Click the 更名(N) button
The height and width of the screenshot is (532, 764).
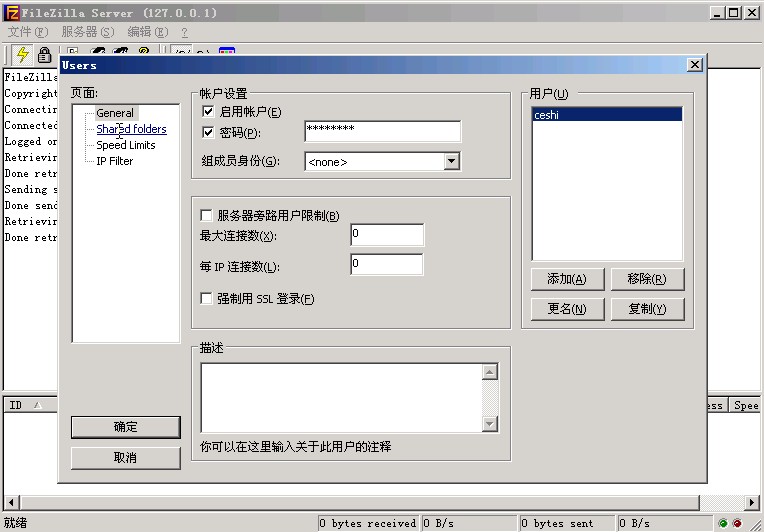click(568, 309)
